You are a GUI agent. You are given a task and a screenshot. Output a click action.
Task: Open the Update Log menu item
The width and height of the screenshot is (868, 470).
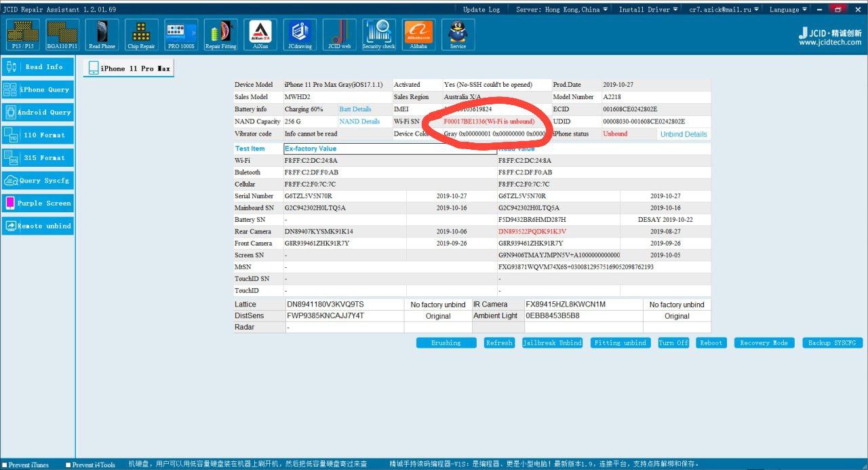tap(481, 9)
